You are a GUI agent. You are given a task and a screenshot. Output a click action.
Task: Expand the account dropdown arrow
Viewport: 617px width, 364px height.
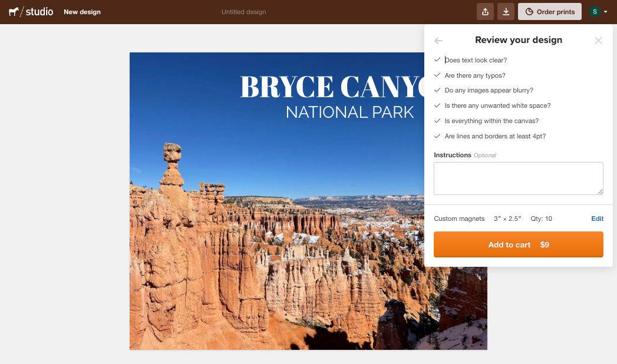coord(606,12)
